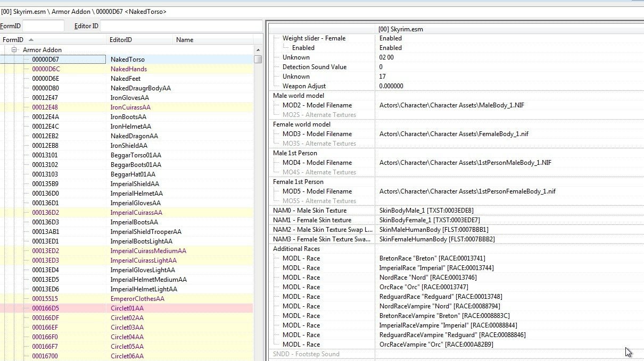
Task: Select the ImperialGlovesLightAA record
Action: (127, 270)
